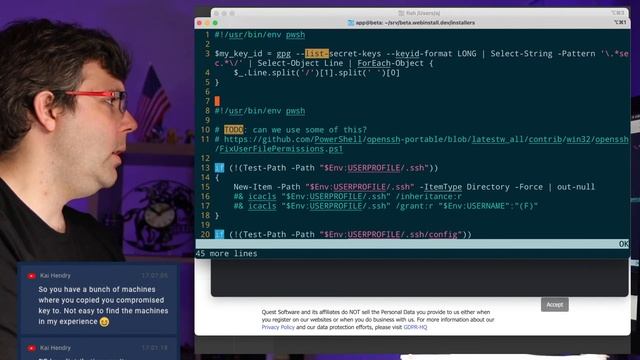Click the highlighted TODO on line 10
The image size is (640, 360).
click(x=233, y=130)
